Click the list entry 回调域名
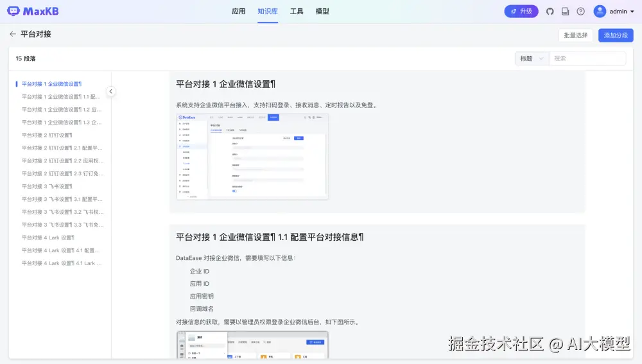The height and width of the screenshot is (364, 642). (202, 309)
